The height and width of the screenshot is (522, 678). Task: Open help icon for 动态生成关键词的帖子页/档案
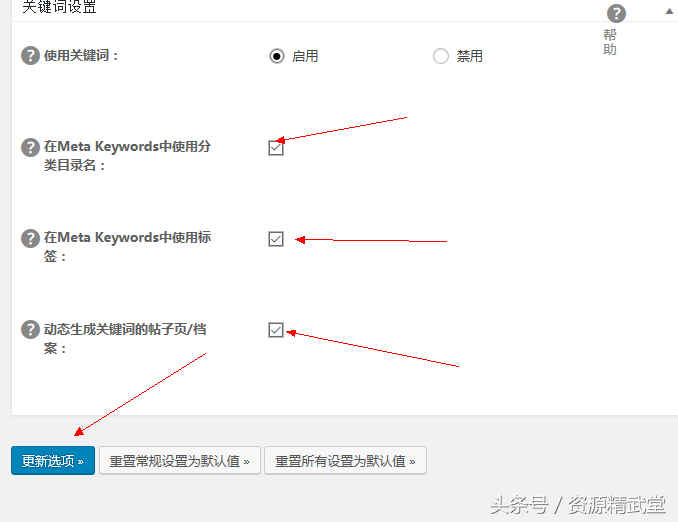coord(30,330)
